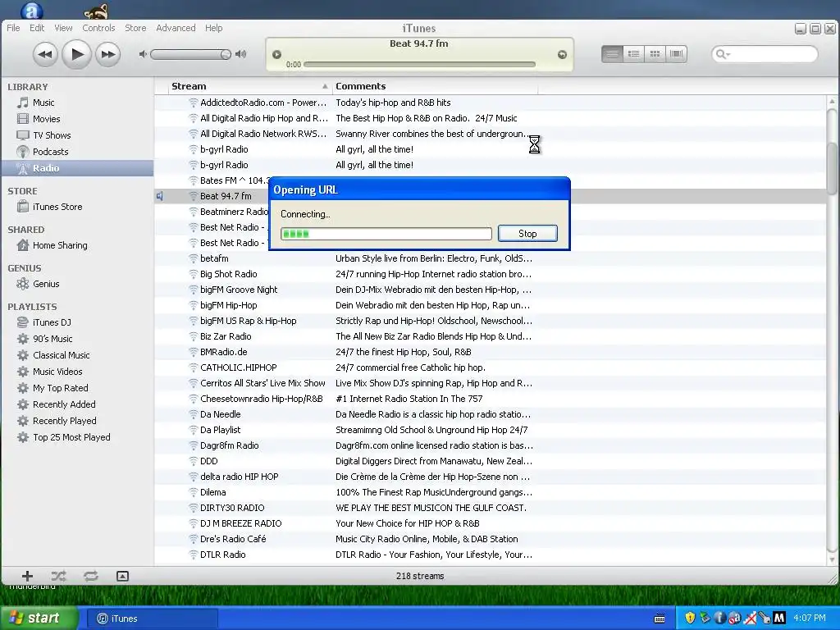
Task: Open the Advanced menu
Action: click(x=176, y=28)
